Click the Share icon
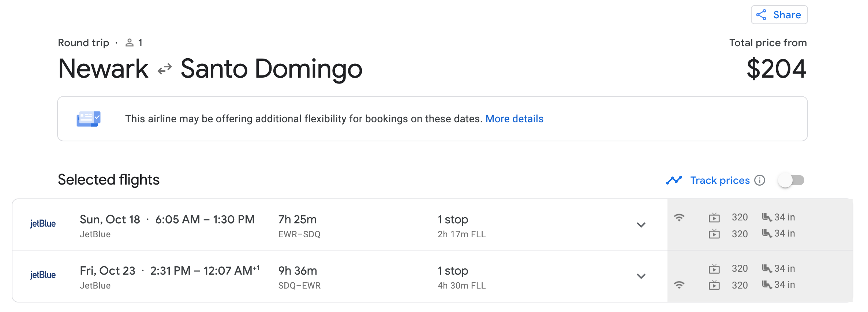 [x=762, y=15]
